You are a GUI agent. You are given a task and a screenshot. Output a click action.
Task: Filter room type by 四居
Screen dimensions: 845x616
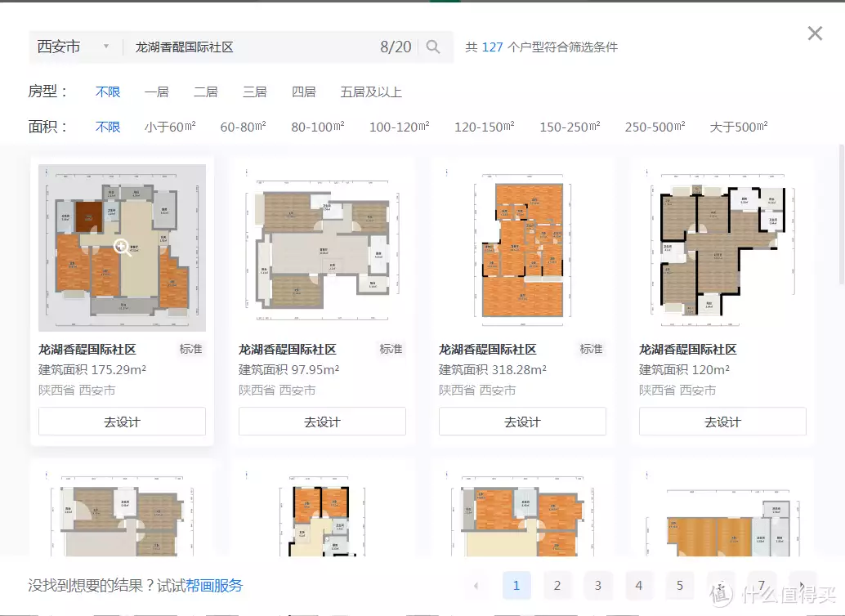click(x=304, y=92)
